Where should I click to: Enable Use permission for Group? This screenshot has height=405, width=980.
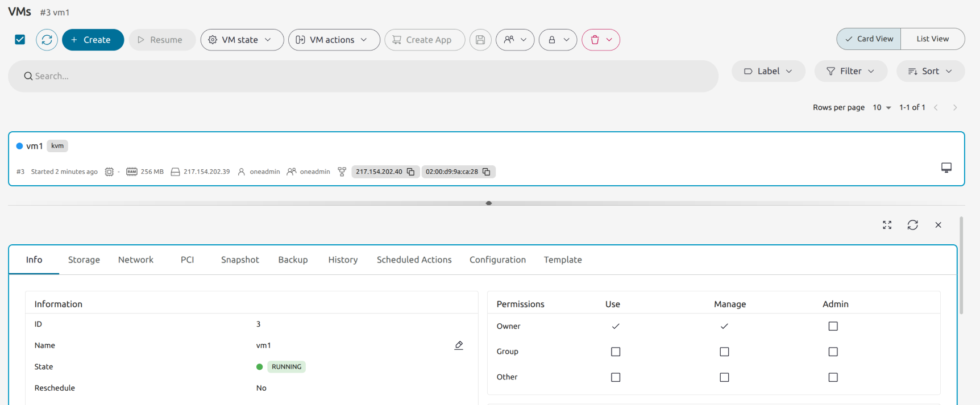click(x=615, y=352)
